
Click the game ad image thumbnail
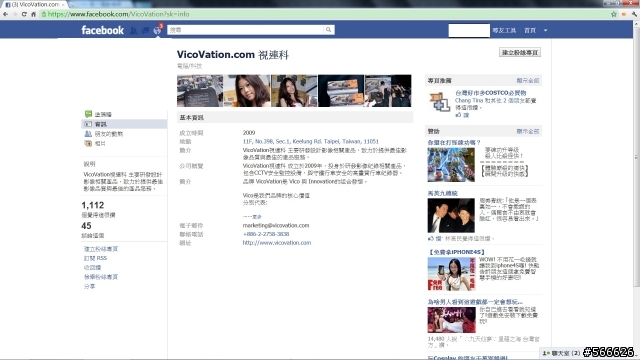click(451, 164)
